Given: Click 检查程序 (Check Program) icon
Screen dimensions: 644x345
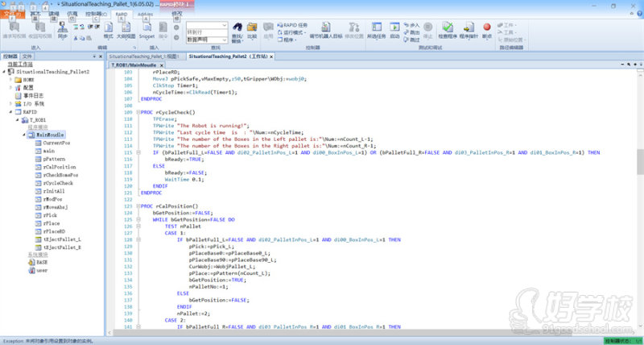Looking at the screenshot, I should (x=448, y=29).
